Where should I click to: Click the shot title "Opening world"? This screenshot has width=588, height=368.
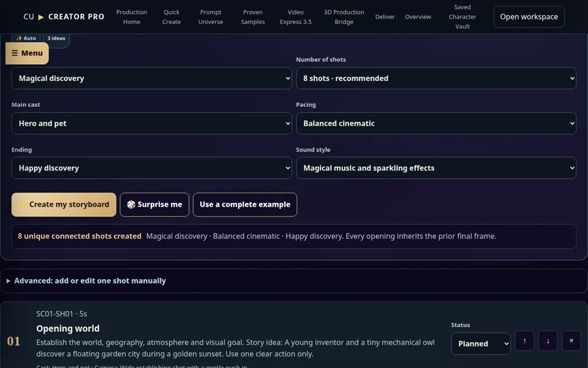pos(68,329)
